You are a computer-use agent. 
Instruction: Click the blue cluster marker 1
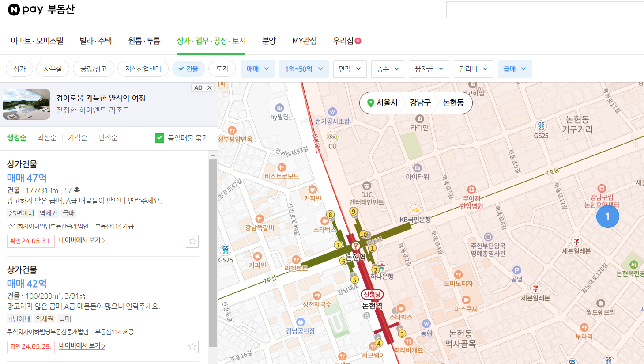[608, 216]
